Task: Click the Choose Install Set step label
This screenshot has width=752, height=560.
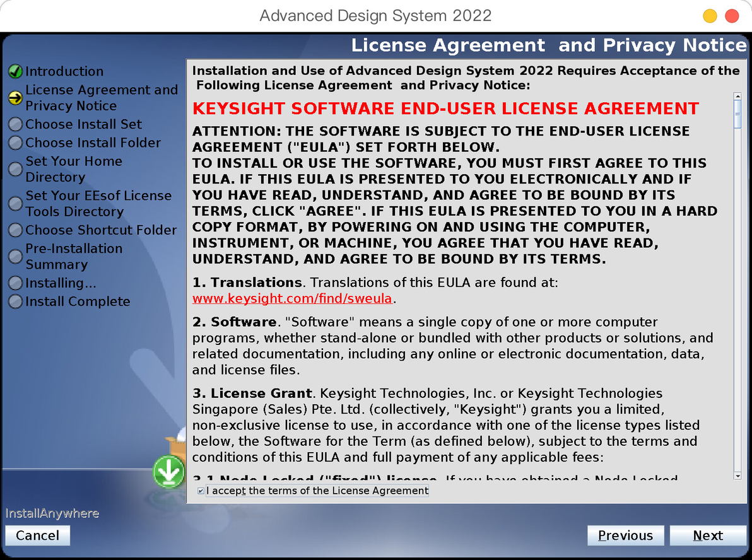Action: point(83,124)
